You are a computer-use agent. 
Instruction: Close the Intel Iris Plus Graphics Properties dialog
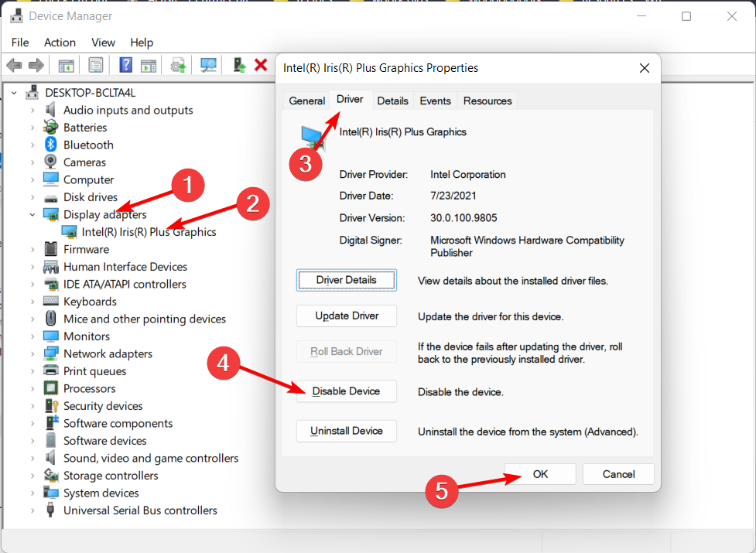point(644,68)
